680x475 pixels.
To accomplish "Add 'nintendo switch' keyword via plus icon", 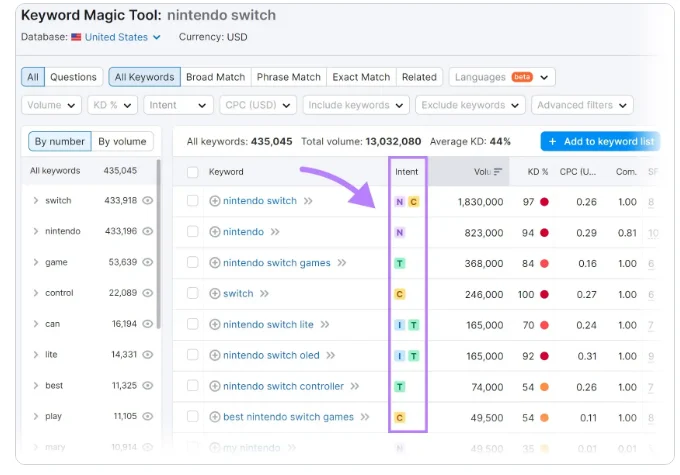I will [x=215, y=201].
